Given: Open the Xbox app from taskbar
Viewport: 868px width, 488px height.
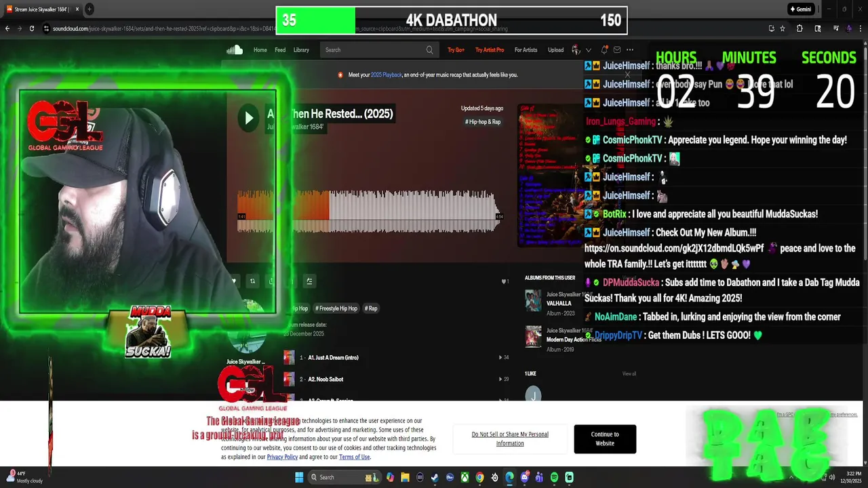Looking at the screenshot, I should [x=465, y=477].
